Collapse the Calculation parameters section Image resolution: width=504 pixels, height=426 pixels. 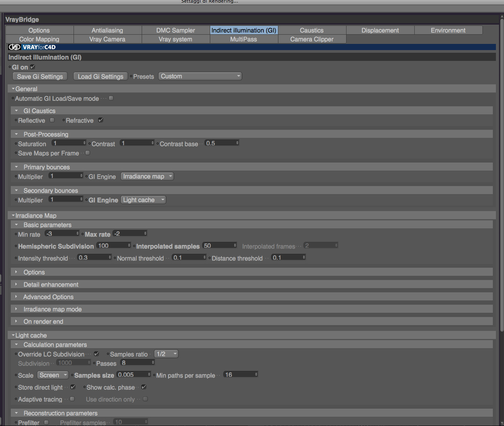[16, 344]
